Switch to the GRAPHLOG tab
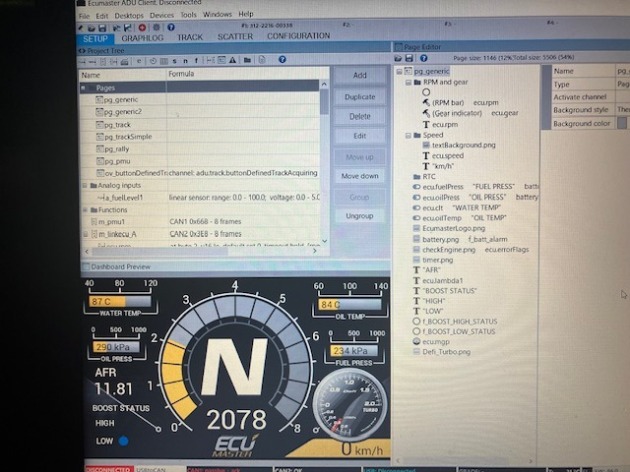 point(142,38)
